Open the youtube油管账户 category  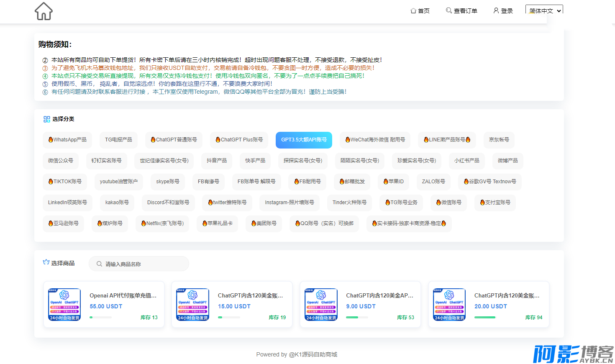pos(119,182)
